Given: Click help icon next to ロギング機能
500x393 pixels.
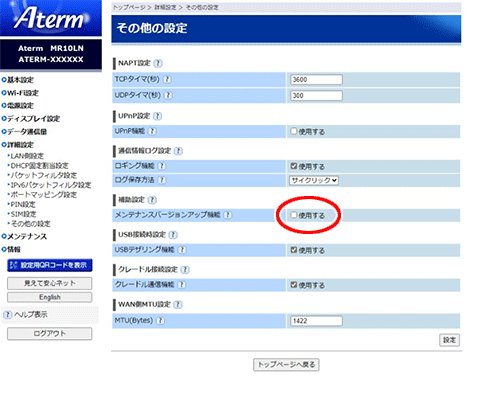Looking at the screenshot, I should pos(162,166).
